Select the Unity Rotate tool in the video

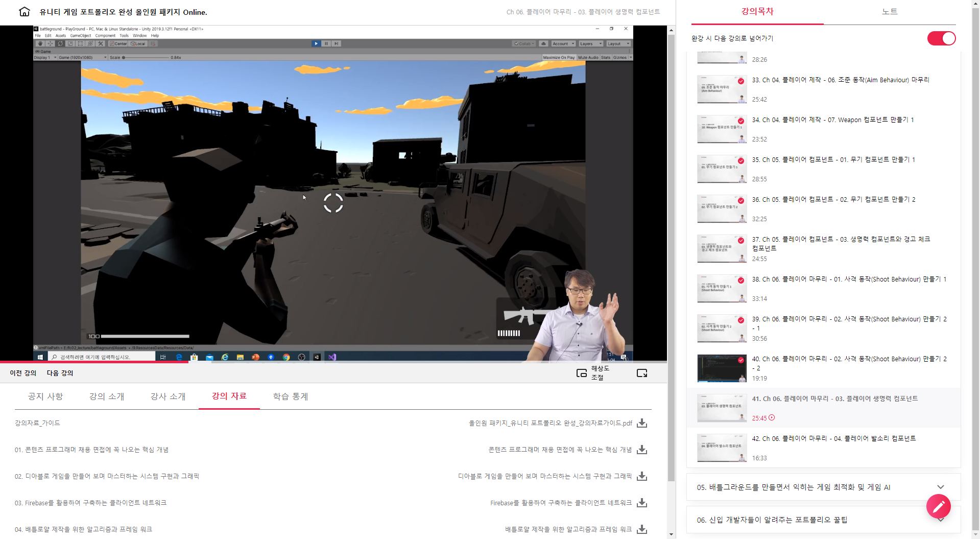point(60,43)
